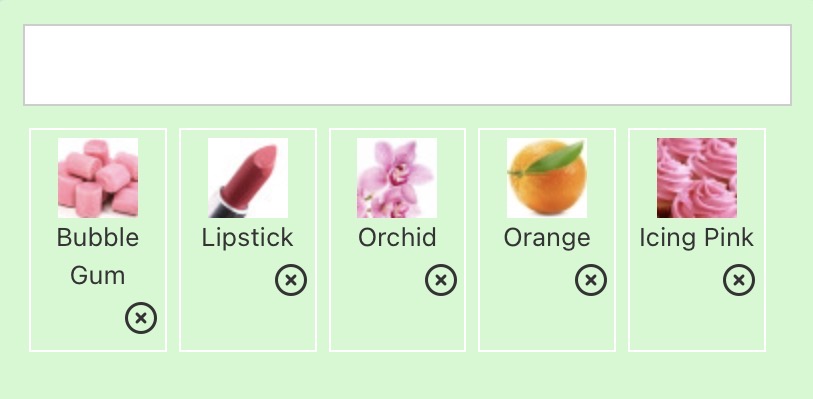813x399 pixels.
Task: Select the pink icing cupcake image
Action: click(697, 178)
